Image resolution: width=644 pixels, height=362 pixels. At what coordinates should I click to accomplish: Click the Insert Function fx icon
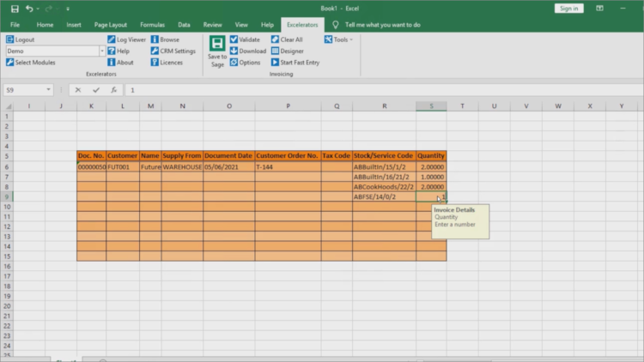coord(113,90)
